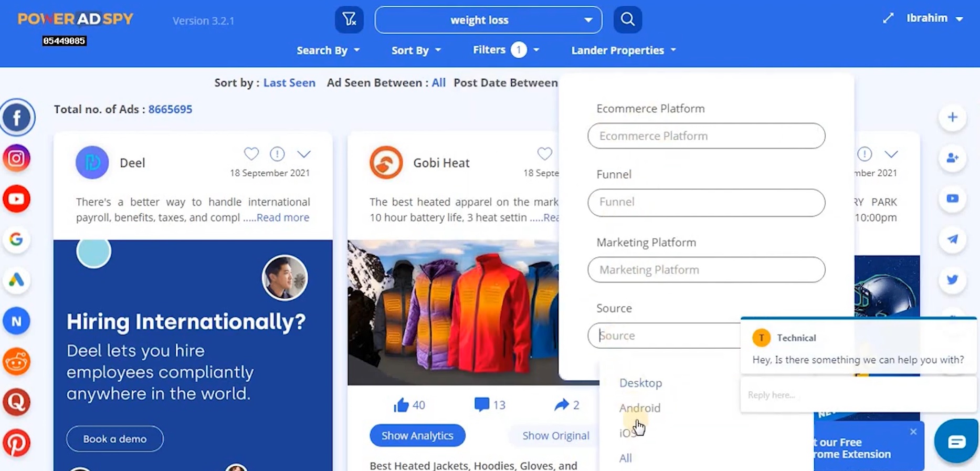Click the like thumbs-up icon with 40
The image size is (980, 471).
tap(401, 405)
